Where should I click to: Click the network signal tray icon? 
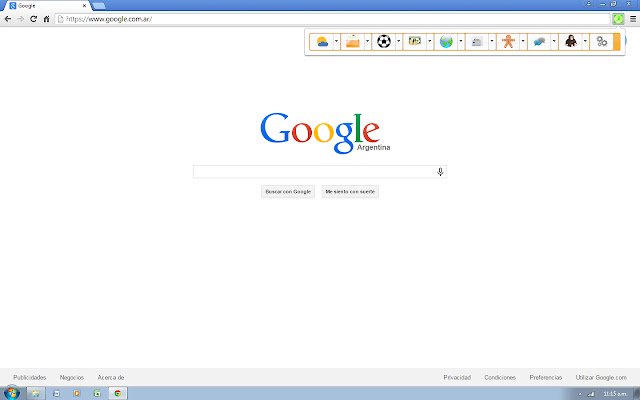pos(591,394)
